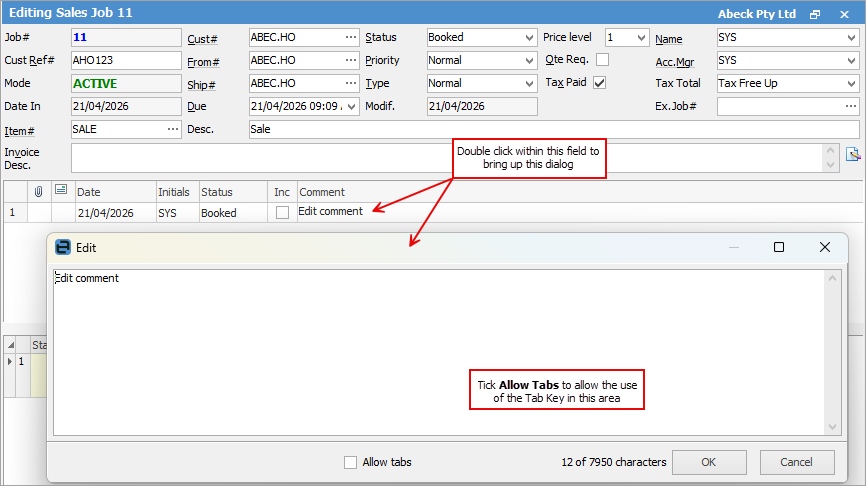Click the Edit dialog comment text area
This screenshot has width=866, height=486.
click(439, 352)
